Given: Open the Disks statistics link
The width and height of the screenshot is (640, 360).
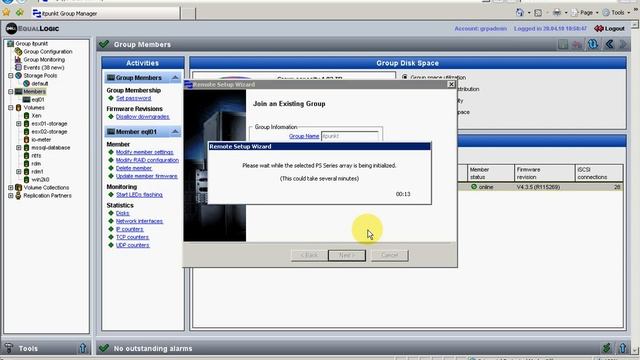Looking at the screenshot, I should pos(122,213).
